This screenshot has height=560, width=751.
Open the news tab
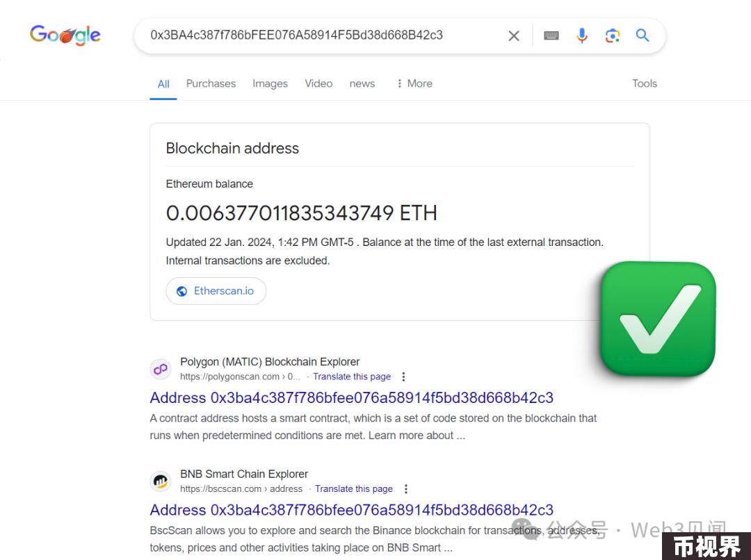(362, 84)
